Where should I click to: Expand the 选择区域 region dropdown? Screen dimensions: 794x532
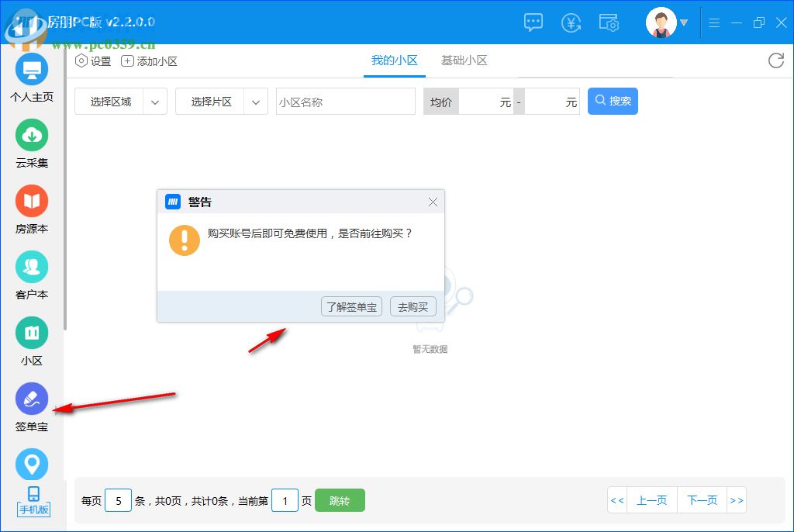120,101
